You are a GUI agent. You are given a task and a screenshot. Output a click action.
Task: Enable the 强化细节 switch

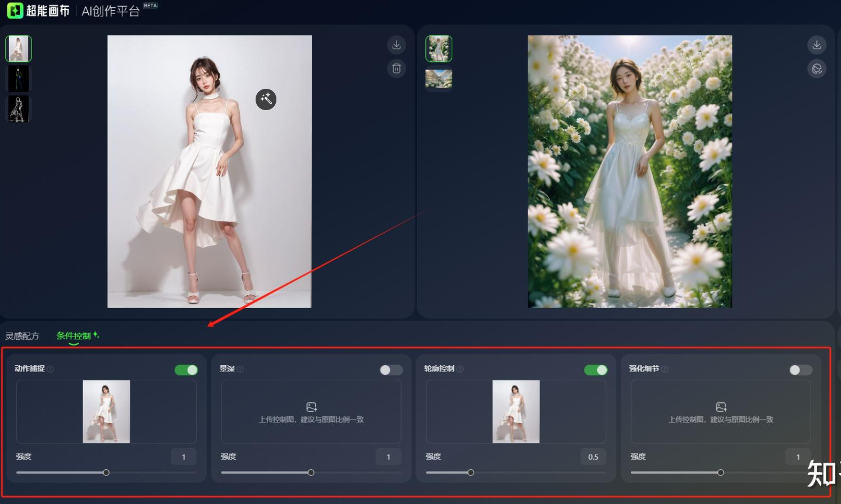point(801,370)
